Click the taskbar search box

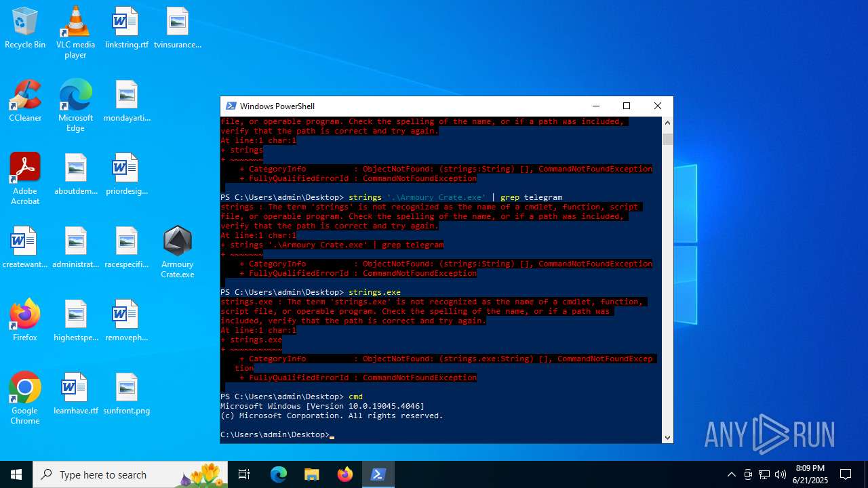click(x=130, y=474)
